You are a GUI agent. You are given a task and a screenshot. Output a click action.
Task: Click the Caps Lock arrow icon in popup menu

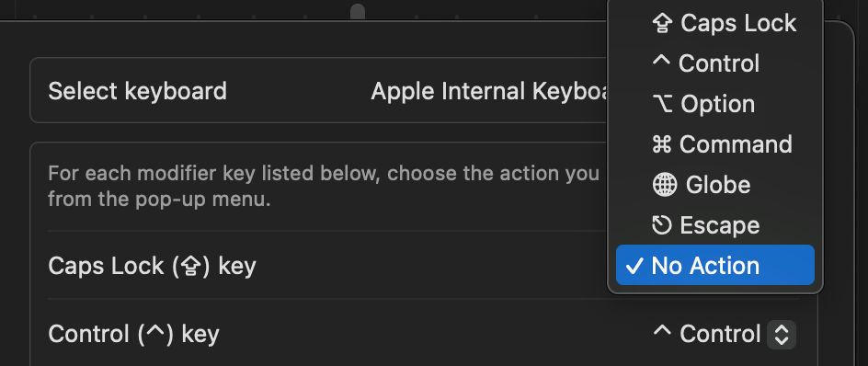pos(662,23)
